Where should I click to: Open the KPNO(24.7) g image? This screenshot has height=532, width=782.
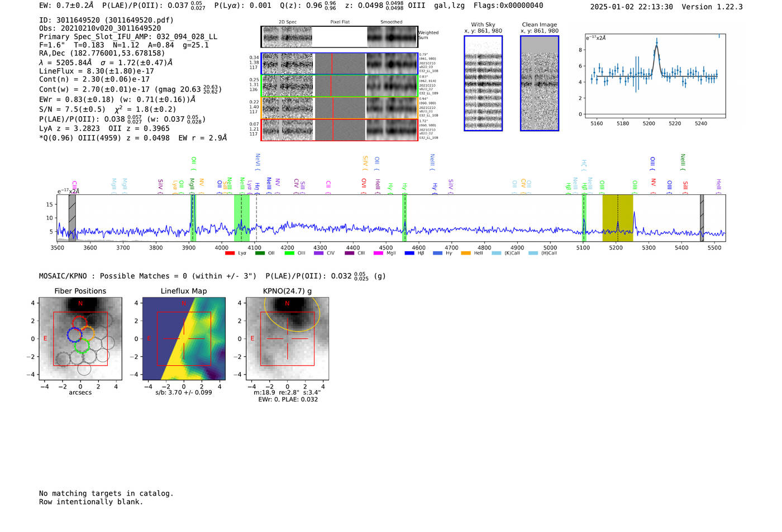pos(287,338)
